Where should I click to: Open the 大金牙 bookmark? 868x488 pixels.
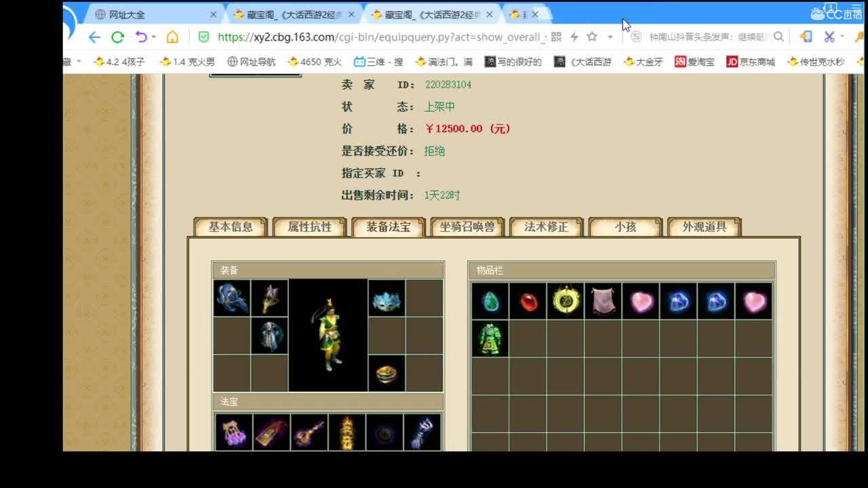(x=643, y=62)
